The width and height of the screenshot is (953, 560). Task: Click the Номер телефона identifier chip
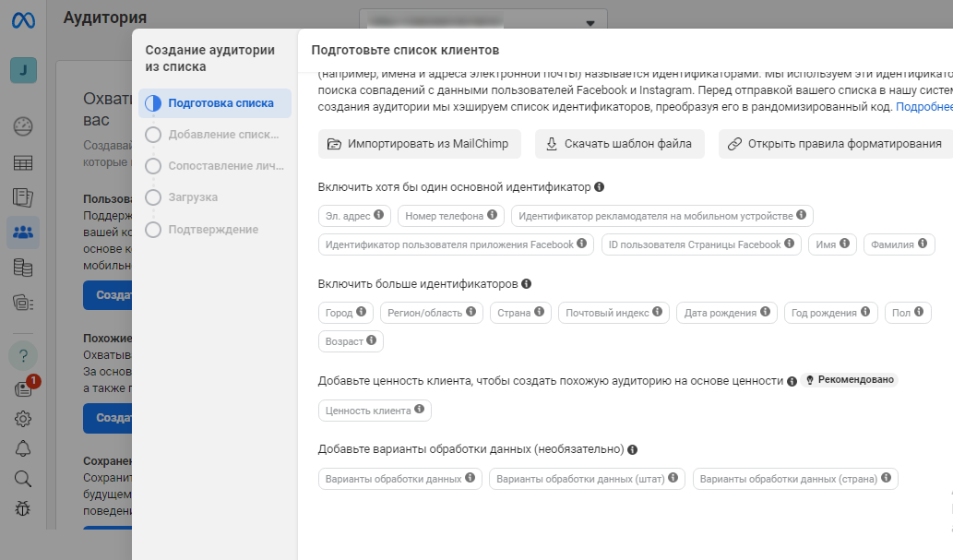(451, 216)
